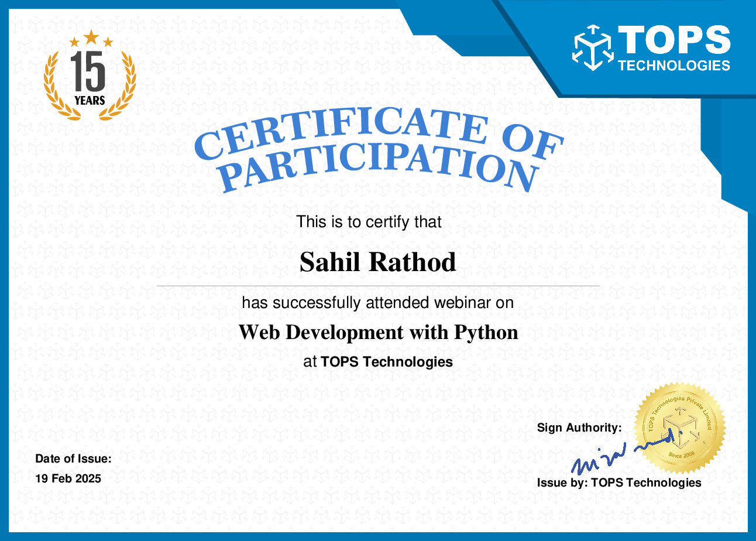Click the blue signature scribble
The width and height of the screenshot is (756, 541).
click(x=627, y=453)
